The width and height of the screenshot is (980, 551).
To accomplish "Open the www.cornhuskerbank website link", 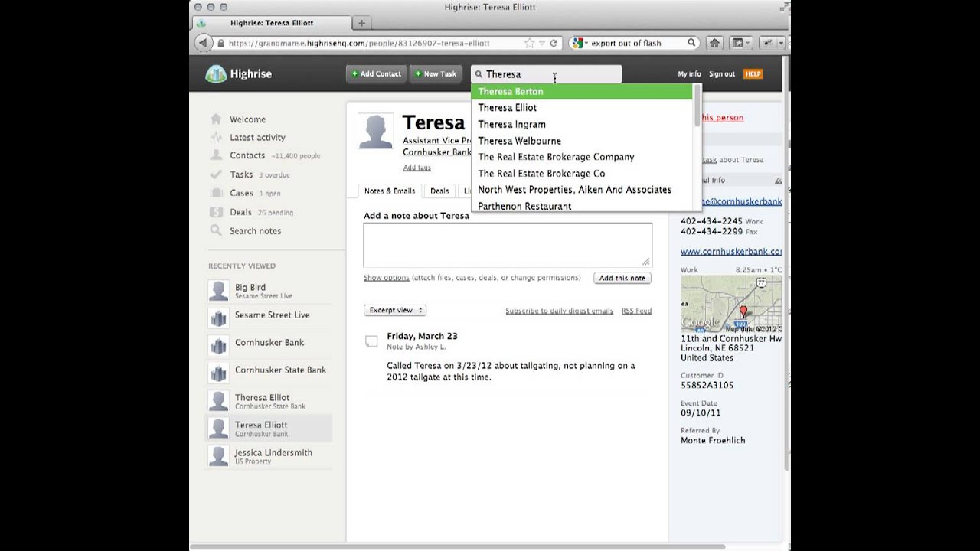I will pyautogui.click(x=731, y=251).
